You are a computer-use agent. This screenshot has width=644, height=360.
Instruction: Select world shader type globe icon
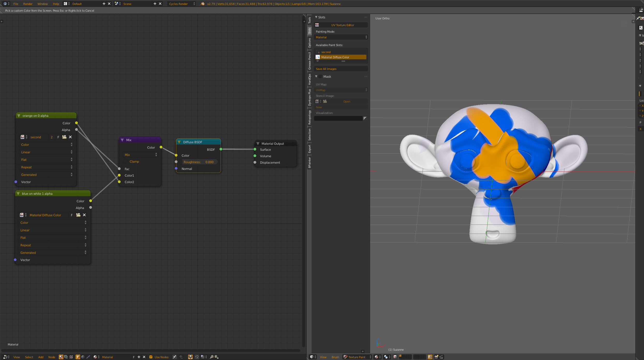tap(83, 357)
